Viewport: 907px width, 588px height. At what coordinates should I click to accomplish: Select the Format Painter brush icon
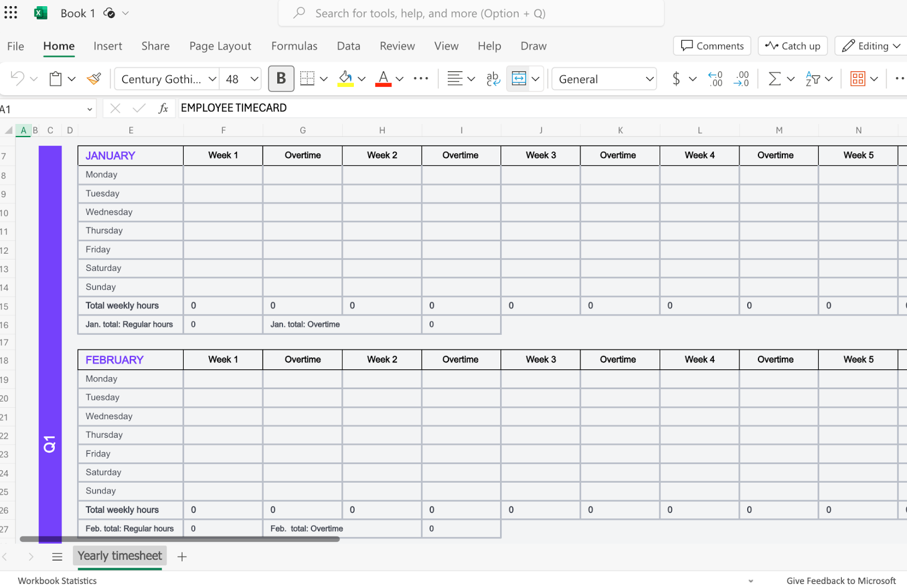pos(94,79)
